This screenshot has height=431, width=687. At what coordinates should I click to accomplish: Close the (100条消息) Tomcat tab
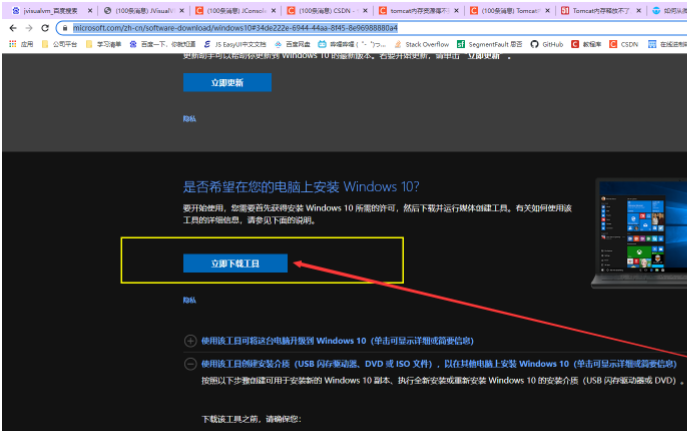tap(547, 11)
